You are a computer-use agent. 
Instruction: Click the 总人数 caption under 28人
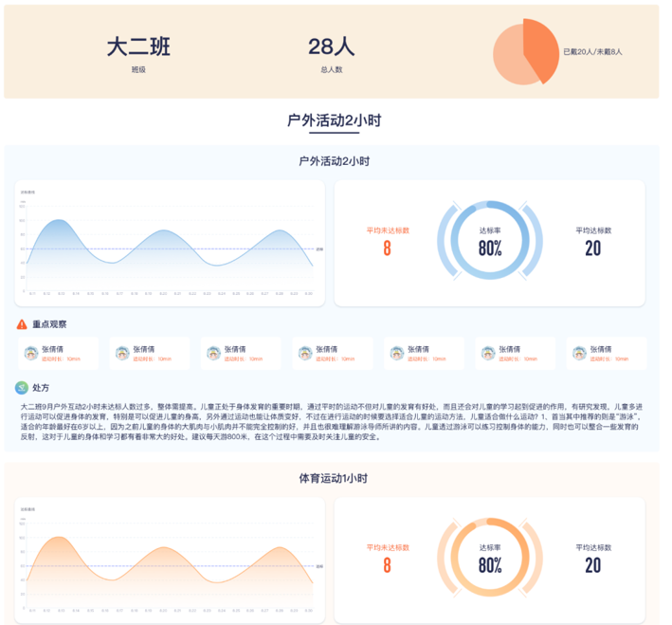[x=332, y=69]
